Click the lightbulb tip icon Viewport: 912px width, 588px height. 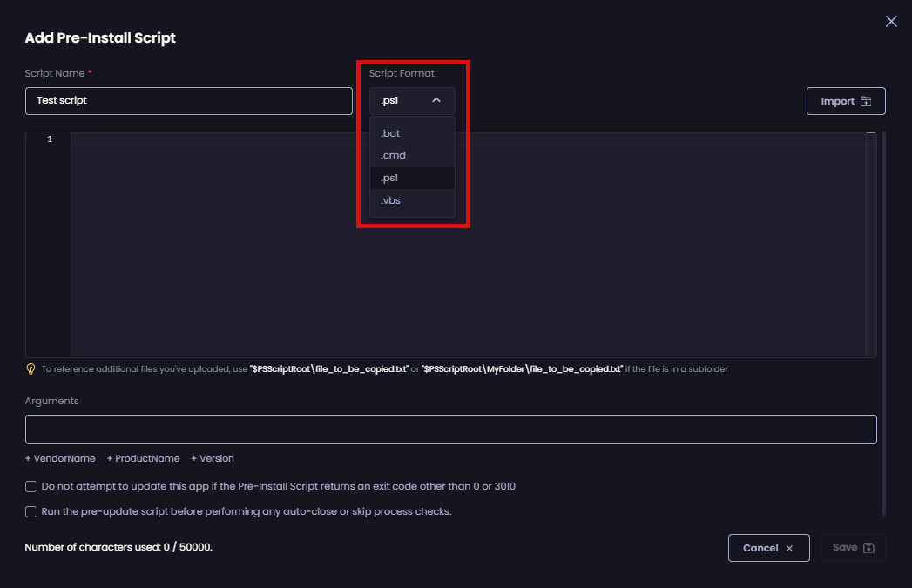click(31, 368)
